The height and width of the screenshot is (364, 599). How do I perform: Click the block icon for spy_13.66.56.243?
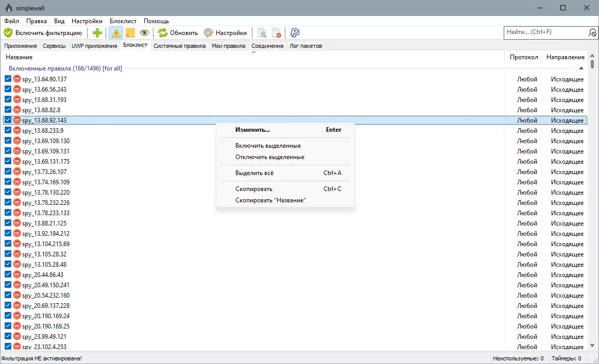click(x=17, y=89)
